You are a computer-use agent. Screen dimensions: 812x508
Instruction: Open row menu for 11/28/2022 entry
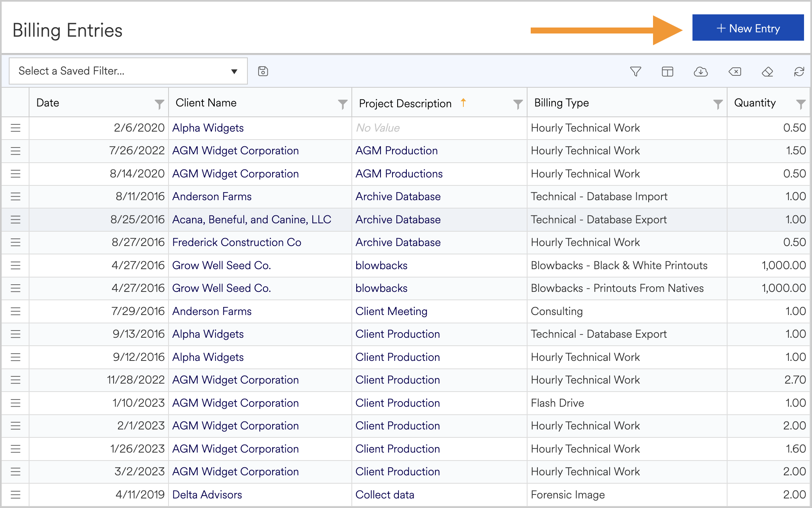[16, 380]
